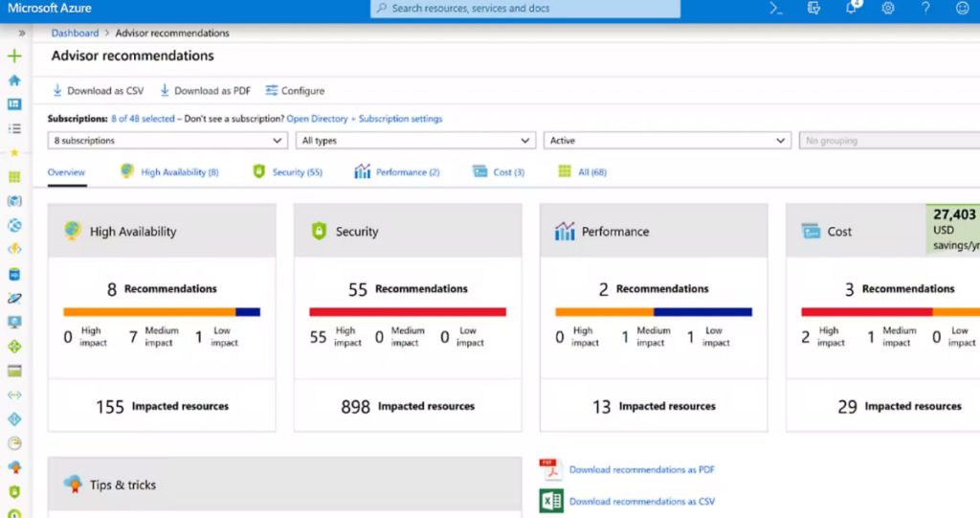Switch to All (68) tab

point(582,171)
